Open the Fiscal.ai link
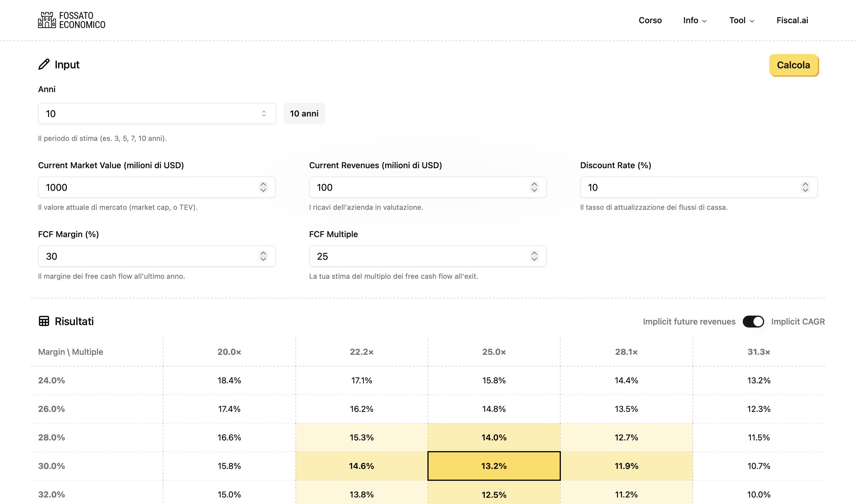This screenshot has width=856, height=504. 792,21
